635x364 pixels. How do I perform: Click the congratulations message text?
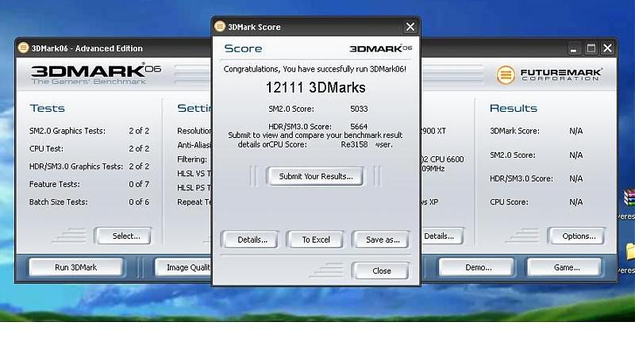click(x=314, y=69)
